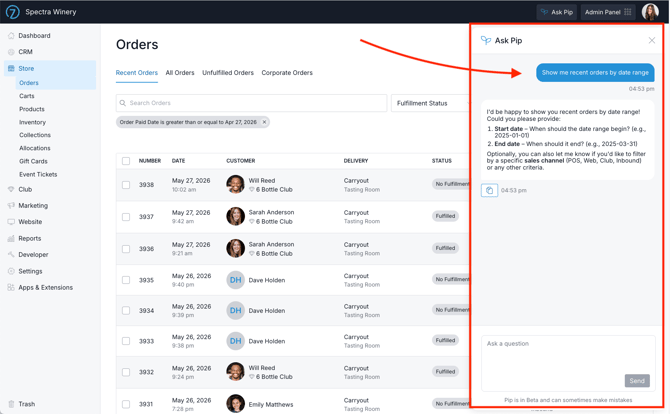Click the Commerce7 logo icon
This screenshot has width=670, height=414.
pyautogui.click(x=12, y=12)
